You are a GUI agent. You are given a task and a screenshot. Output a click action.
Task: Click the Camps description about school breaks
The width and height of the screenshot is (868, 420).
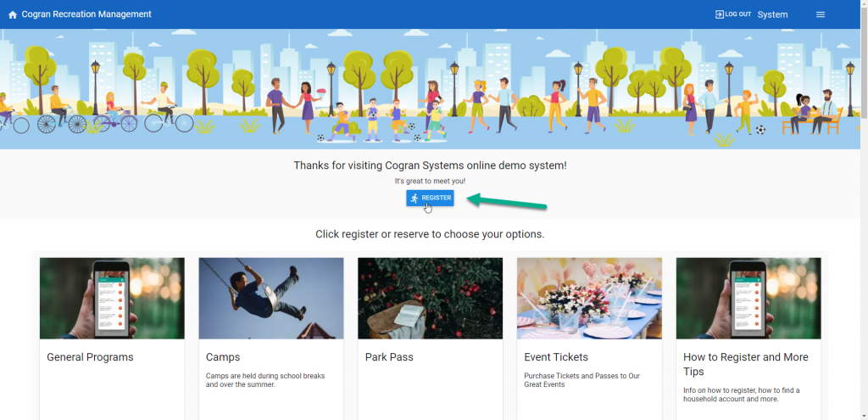[265, 380]
